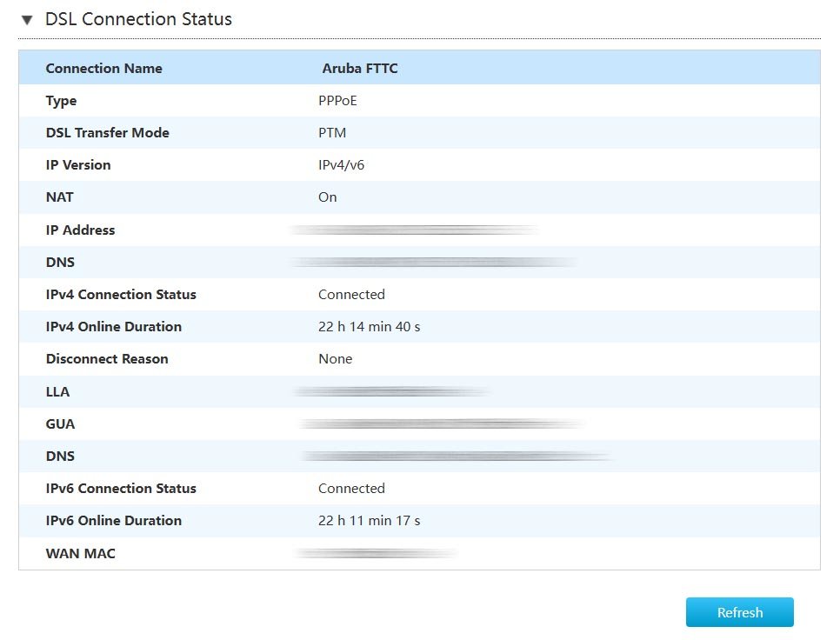
Task: Click the NAT On value
Action: 327,197
